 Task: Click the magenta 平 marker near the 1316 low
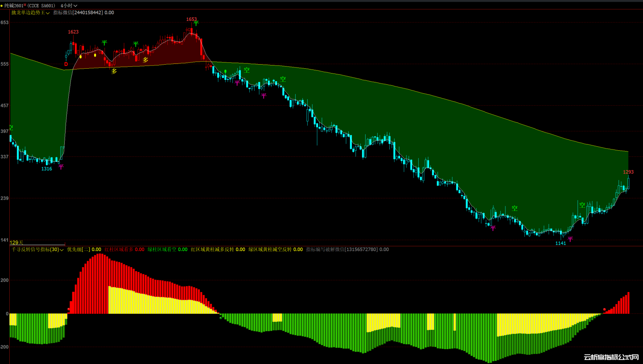61,167
